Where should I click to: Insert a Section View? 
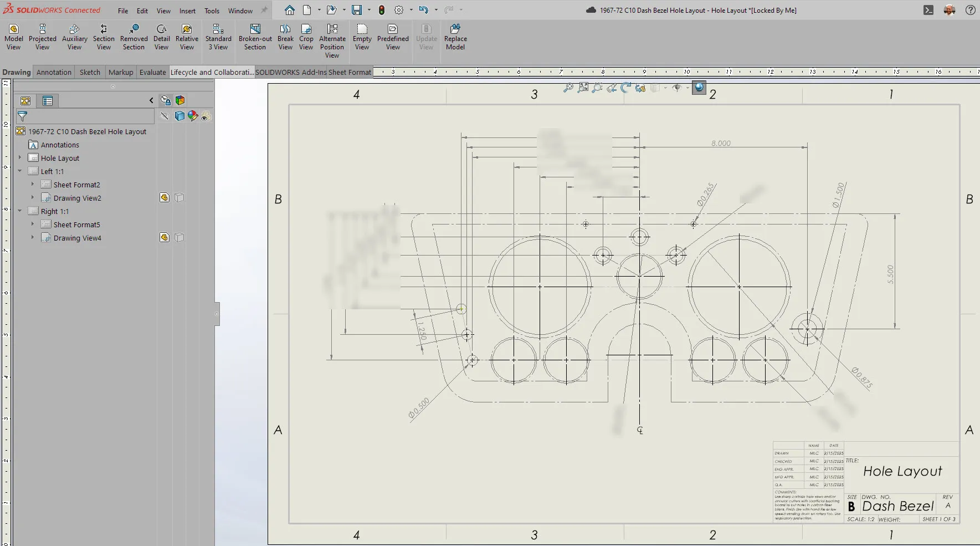(104, 37)
